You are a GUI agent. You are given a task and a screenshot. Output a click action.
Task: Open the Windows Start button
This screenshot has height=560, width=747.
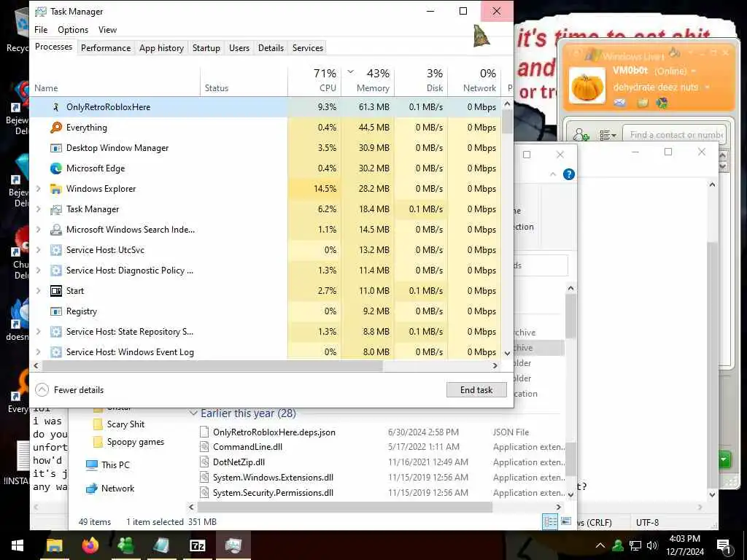(18, 545)
